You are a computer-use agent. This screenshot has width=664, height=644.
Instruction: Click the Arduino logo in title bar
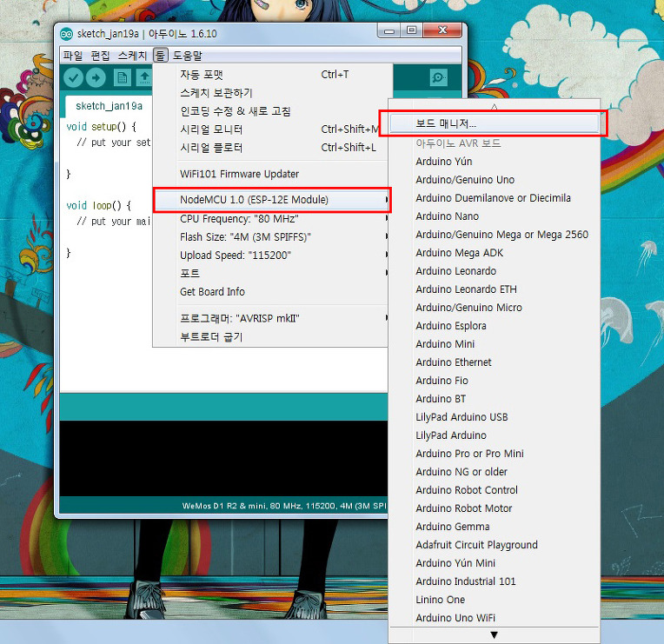[66, 34]
